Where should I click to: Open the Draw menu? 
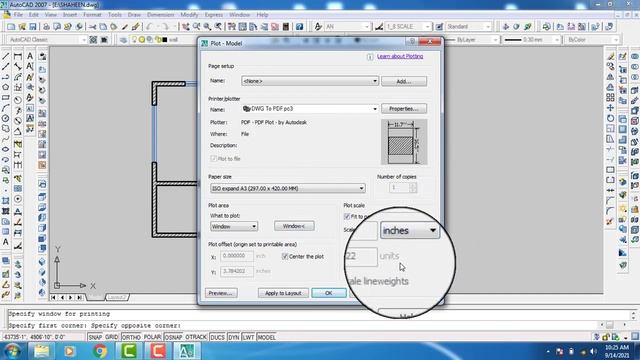click(x=134, y=15)
